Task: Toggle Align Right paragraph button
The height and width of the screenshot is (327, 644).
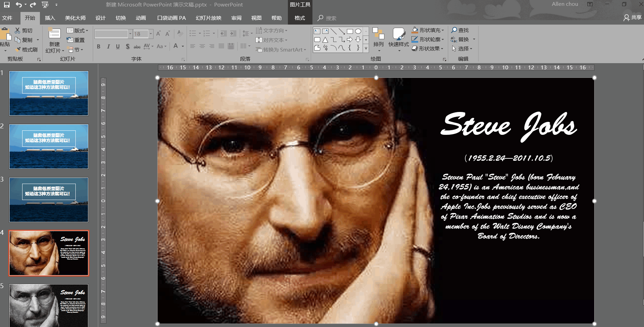Action: pyautogui.click(x=212, y=46)
